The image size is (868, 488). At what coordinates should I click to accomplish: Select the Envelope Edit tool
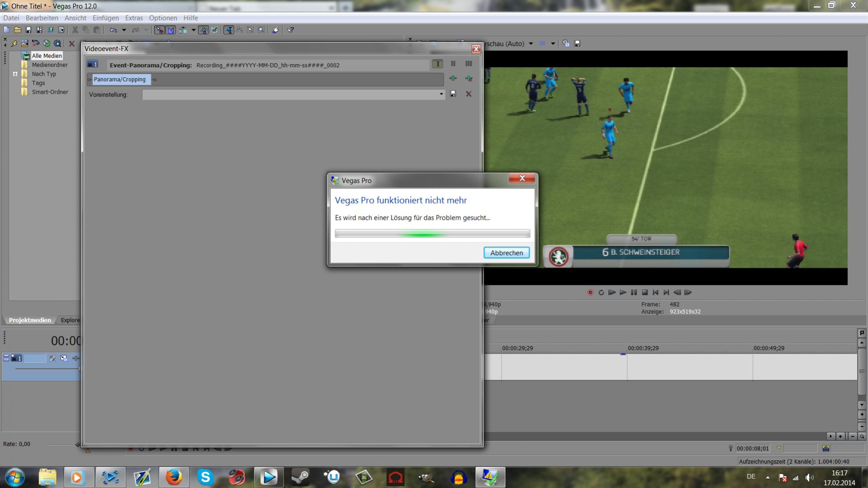tap(240, 30)
